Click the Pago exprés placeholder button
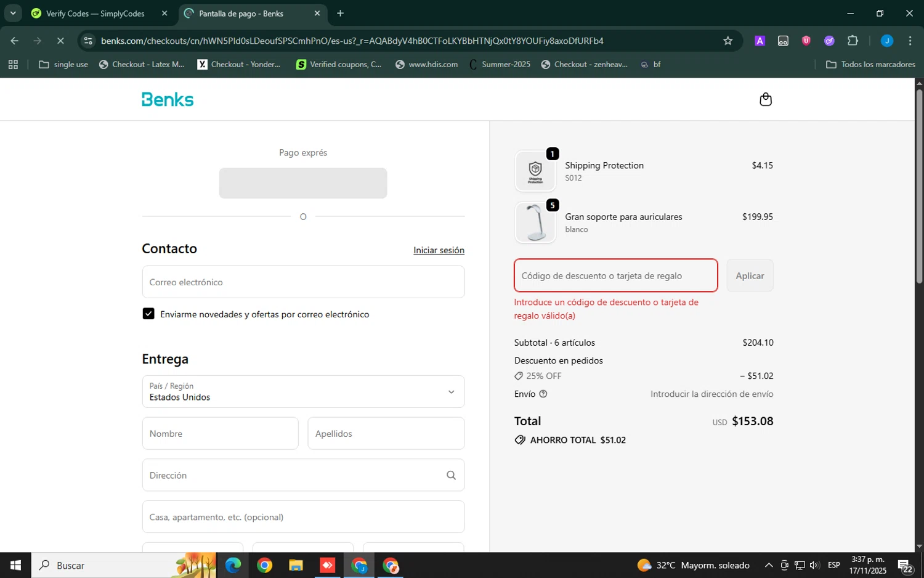This screenshot has height=578, width=924. coord(303,183)
